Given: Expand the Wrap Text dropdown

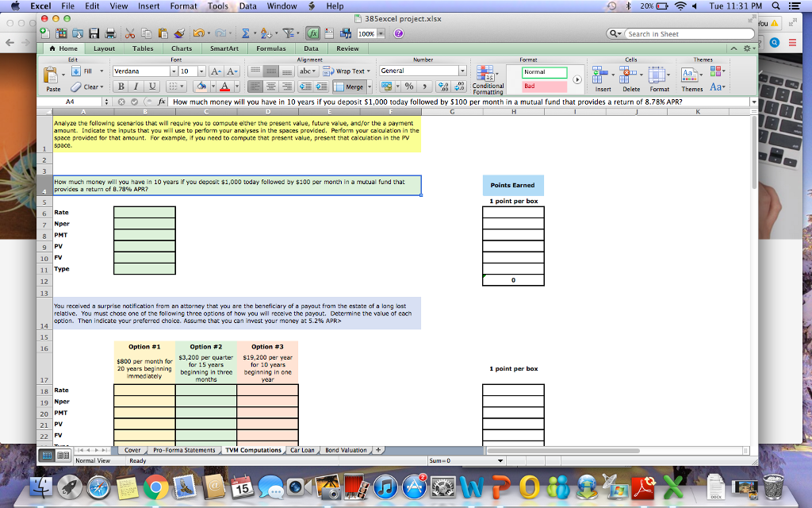Looking at the screenshot, I should (368, 71).
